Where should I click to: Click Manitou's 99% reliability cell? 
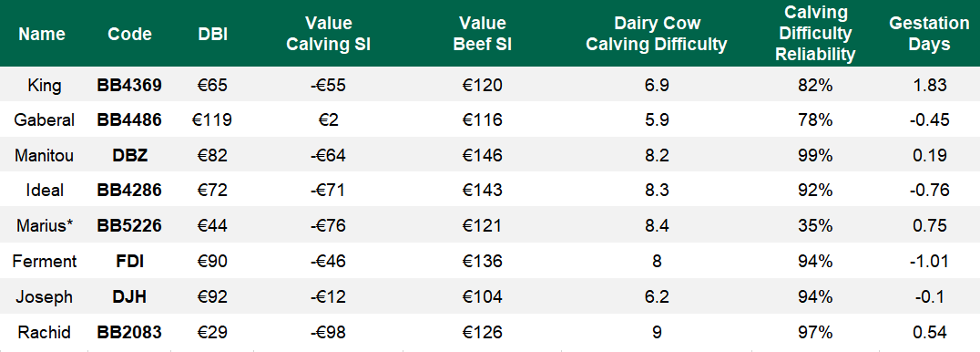(x=816, y=155)
